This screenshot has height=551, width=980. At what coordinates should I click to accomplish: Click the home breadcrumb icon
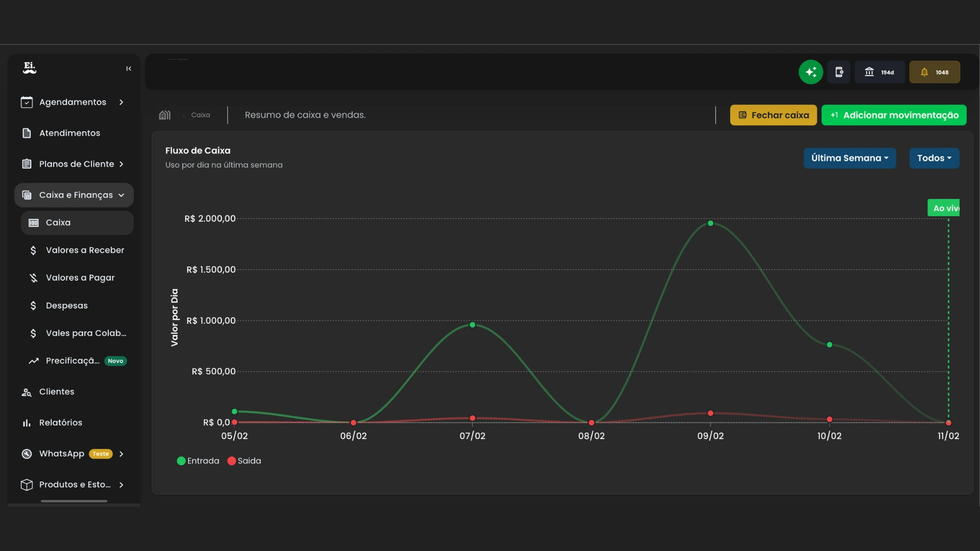coord(164,115)
